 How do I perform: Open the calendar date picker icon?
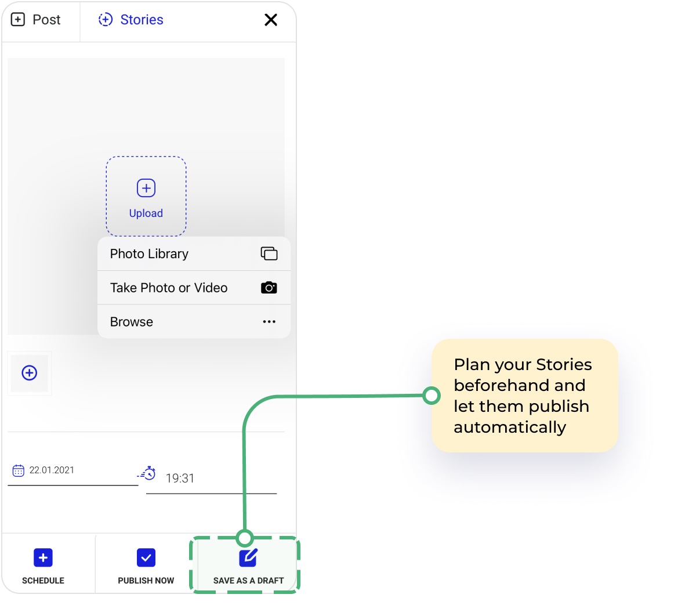tap(19, 470)
